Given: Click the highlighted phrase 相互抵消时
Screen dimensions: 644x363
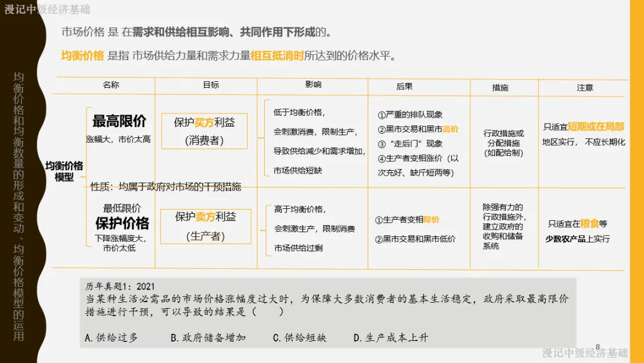Looking at the screenshot, I should pos(277,56).
